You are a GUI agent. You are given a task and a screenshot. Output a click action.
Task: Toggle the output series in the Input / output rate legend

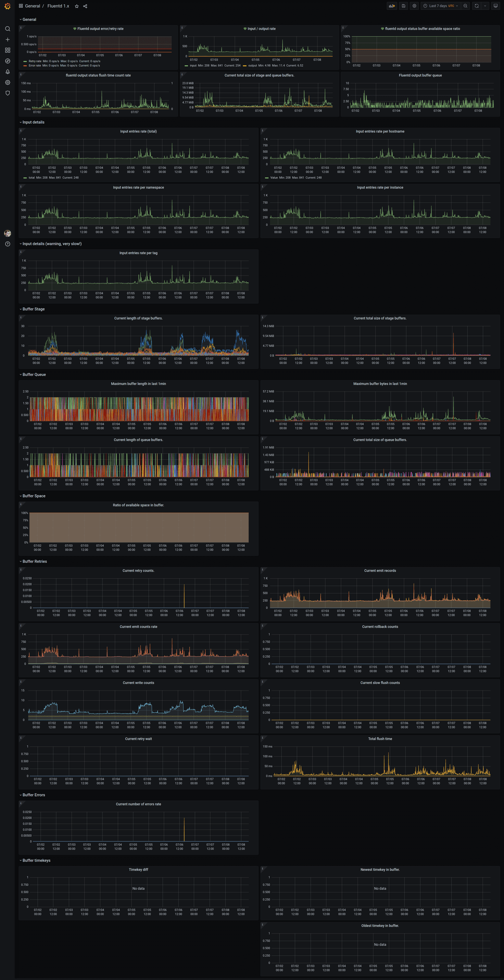252,66
